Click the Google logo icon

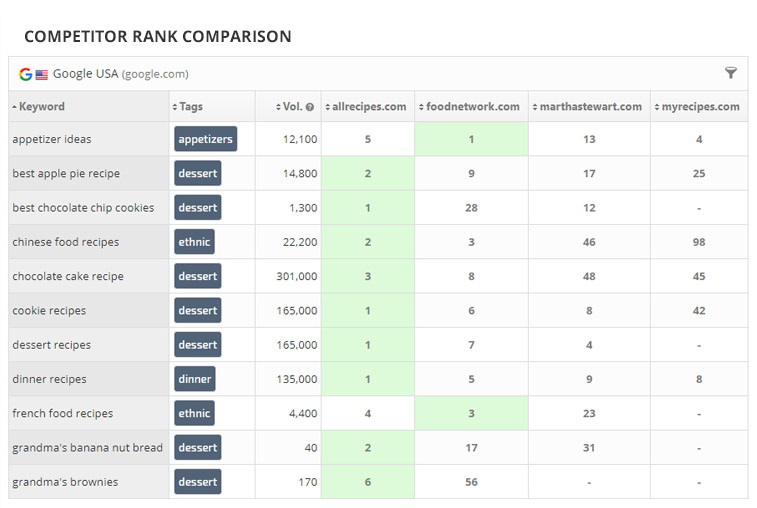pyautogui.click(x=26, y=74)
